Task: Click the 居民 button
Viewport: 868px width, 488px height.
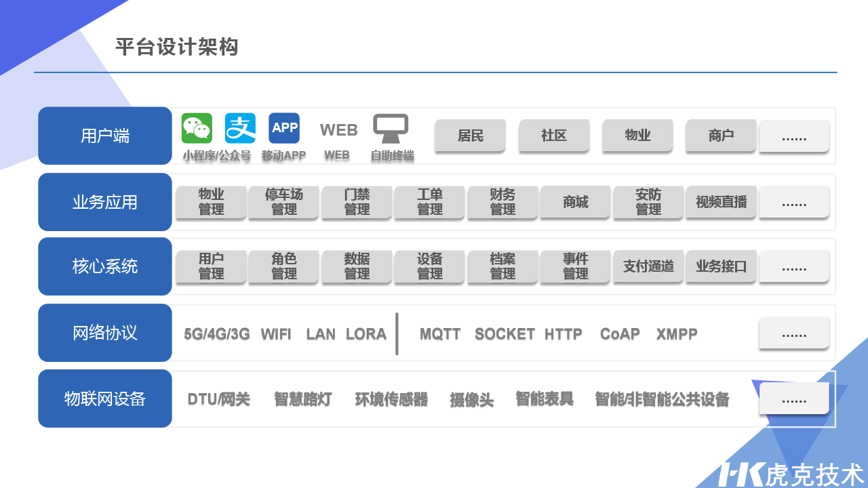Action: [471, 136]
